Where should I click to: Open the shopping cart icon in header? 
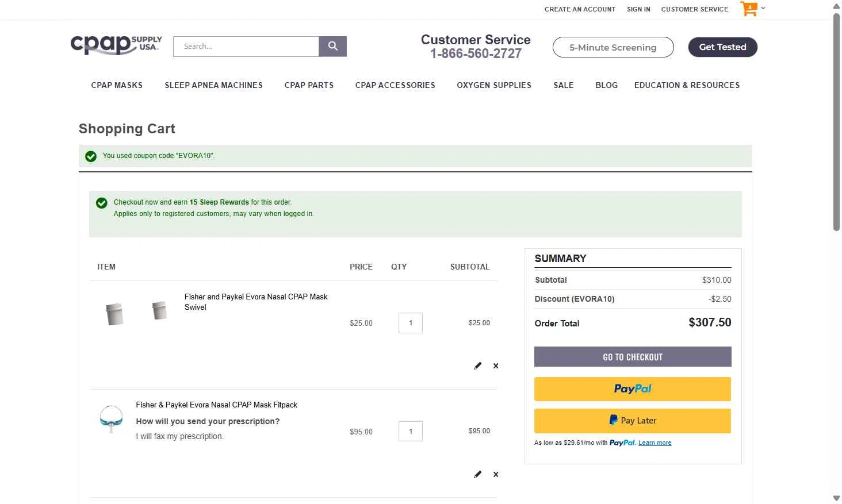[x=749, y=9]
